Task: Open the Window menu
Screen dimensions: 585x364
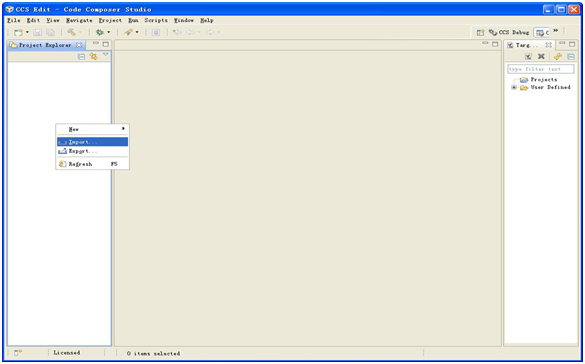Action: (x=184, y=20)
